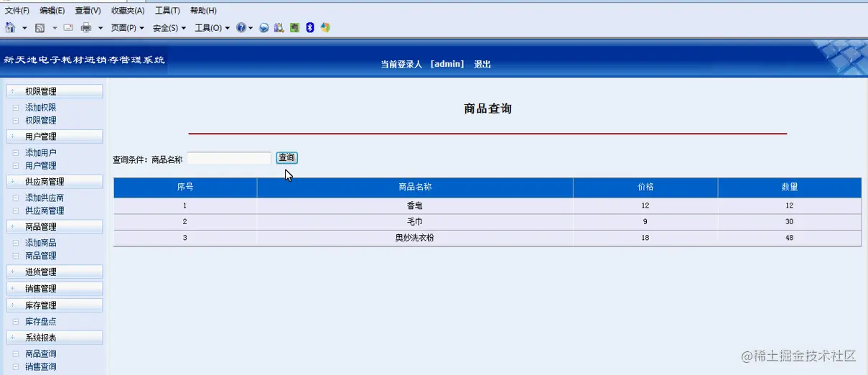
Task: Click the 奥妙洗衣粉 product name cell
Action: 415,238
